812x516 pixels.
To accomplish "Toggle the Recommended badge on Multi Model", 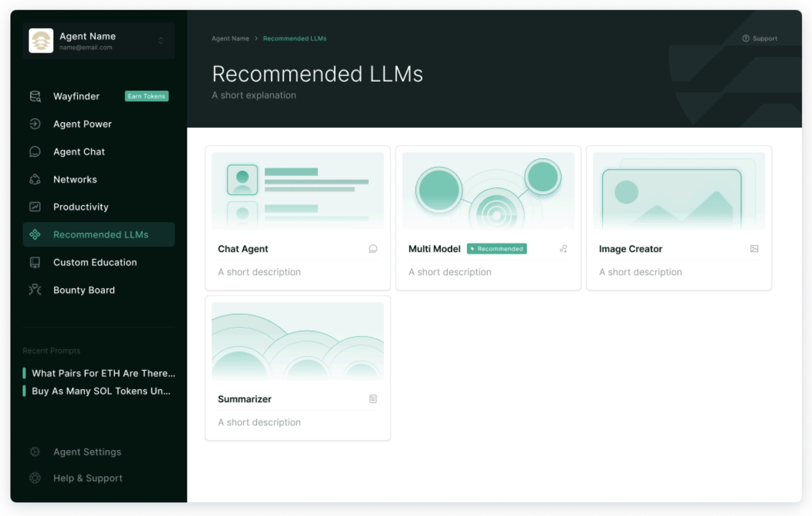I will (497, 249).
